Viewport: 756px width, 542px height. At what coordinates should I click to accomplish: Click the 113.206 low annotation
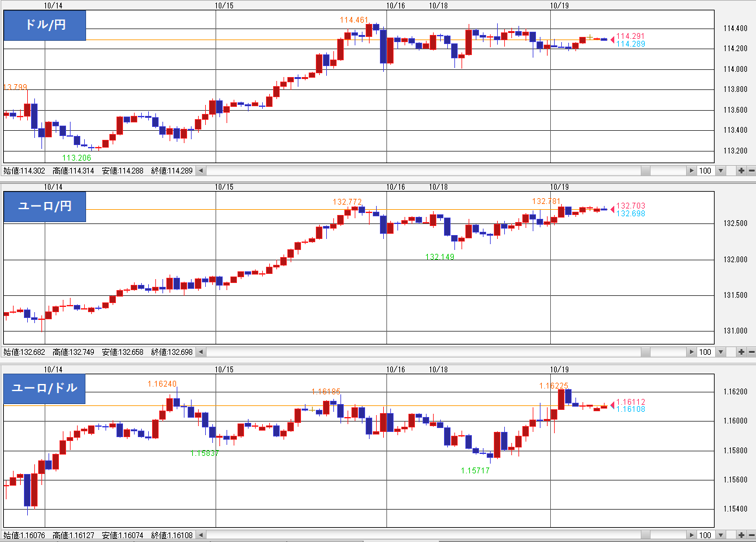pos(76,158)
